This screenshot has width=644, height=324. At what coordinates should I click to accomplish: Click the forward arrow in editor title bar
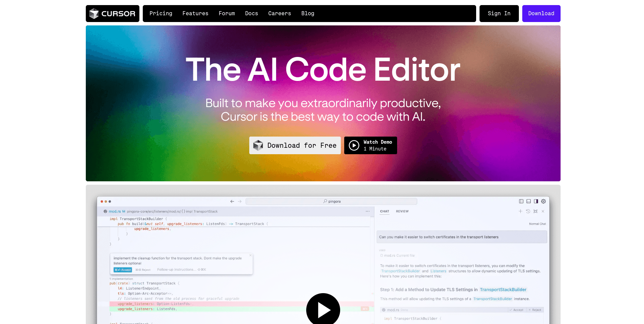[x=240, y=201]
